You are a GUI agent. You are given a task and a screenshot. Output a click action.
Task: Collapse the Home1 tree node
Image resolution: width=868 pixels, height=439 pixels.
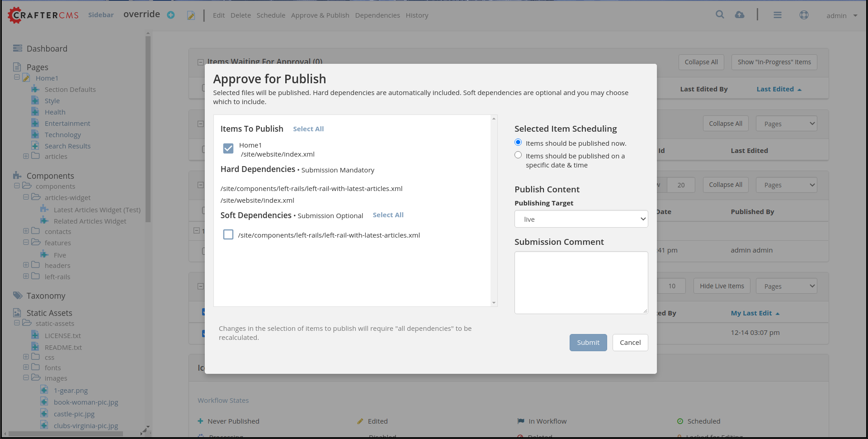(17, 77)
